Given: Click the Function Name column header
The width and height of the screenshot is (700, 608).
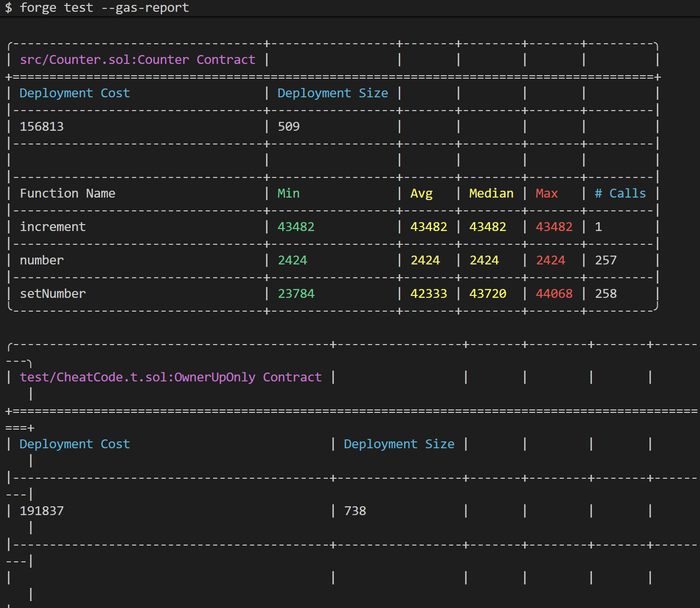Looking at the screenshot, I should click(67, 194).
